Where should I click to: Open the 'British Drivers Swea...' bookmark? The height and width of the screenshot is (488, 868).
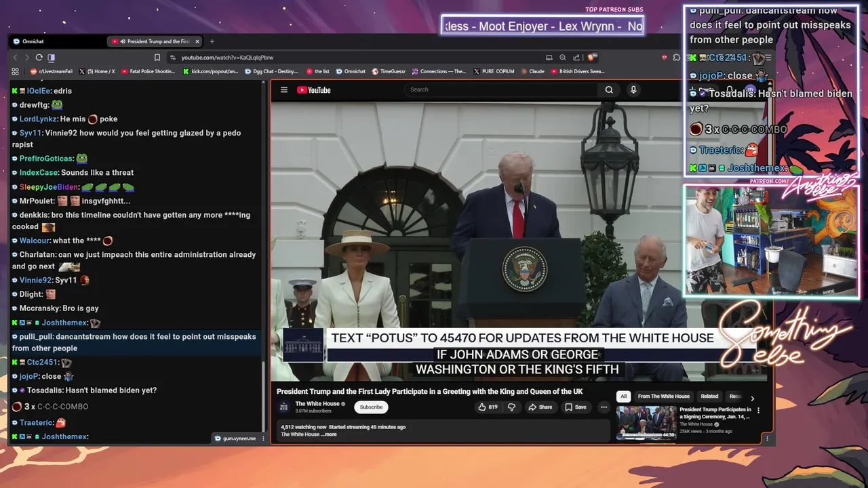tap(577, 71)
